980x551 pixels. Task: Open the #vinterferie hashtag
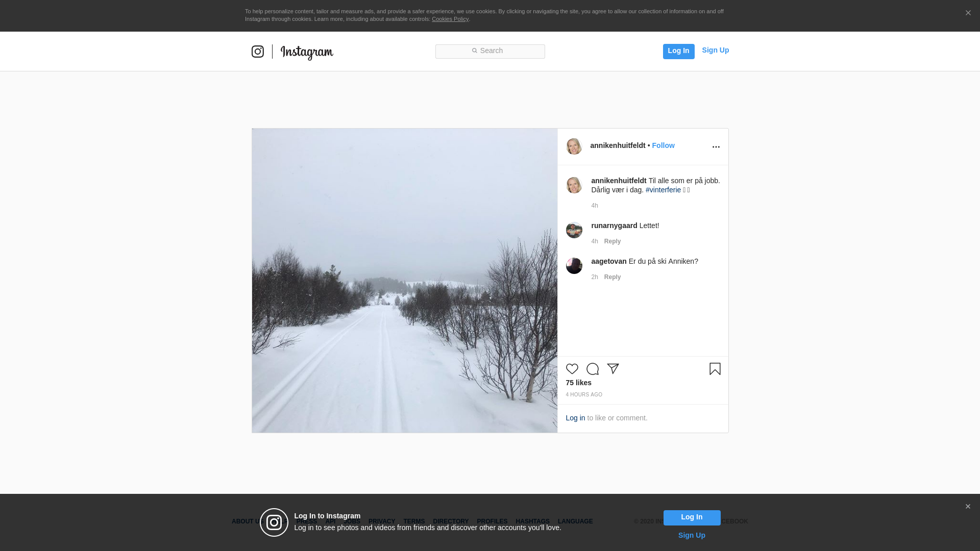click(x=663, y=190)
